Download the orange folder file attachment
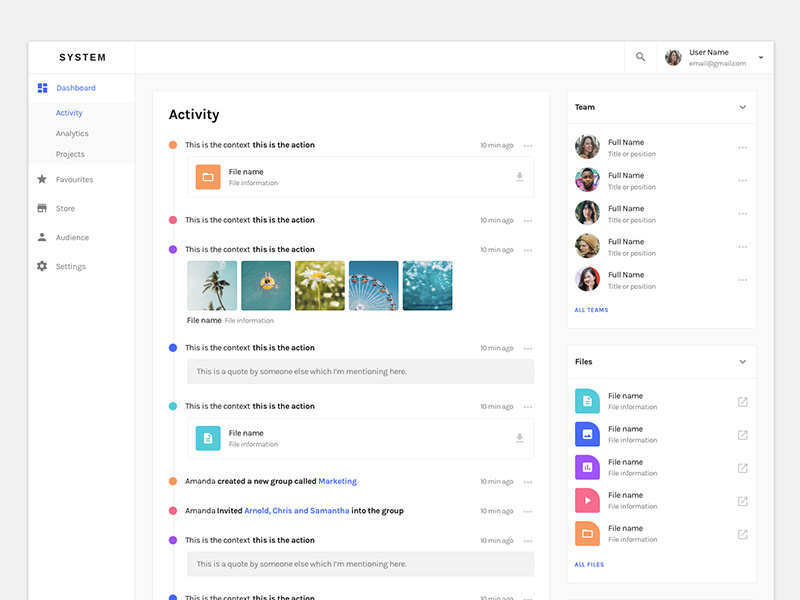The height and width of the screenshot is (600, 800). pyautogui.click(x=519, y=177)
